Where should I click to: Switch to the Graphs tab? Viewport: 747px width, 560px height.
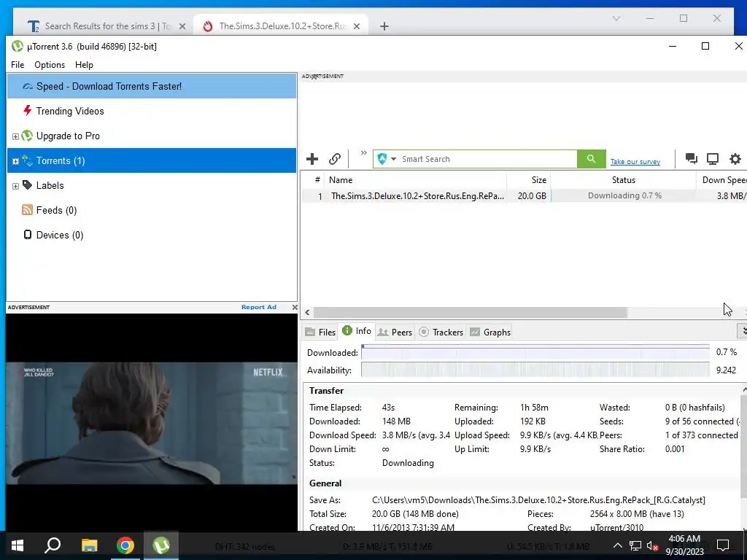[x=490, y=332]
